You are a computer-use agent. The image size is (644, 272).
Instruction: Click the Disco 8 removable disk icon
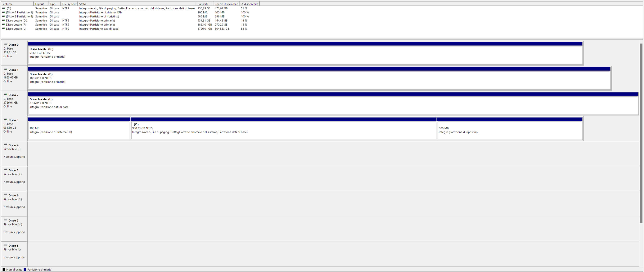click(x=6, y=245)
